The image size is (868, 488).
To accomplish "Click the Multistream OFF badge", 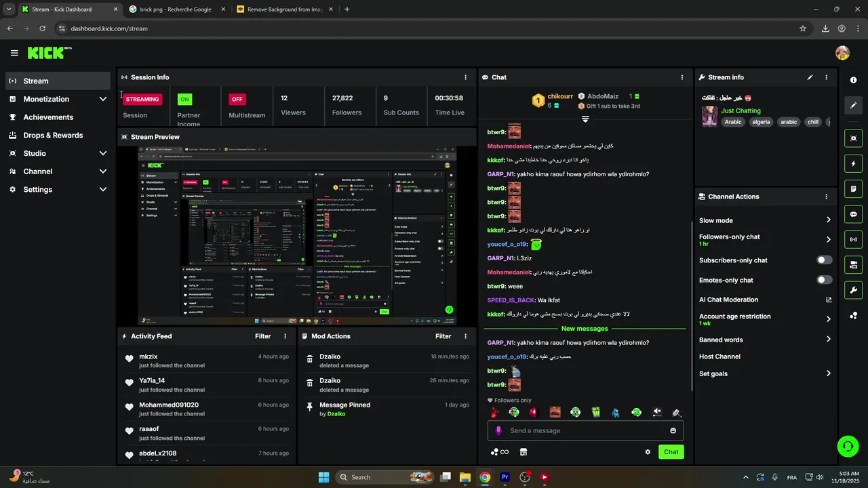I will click(237, 99).
